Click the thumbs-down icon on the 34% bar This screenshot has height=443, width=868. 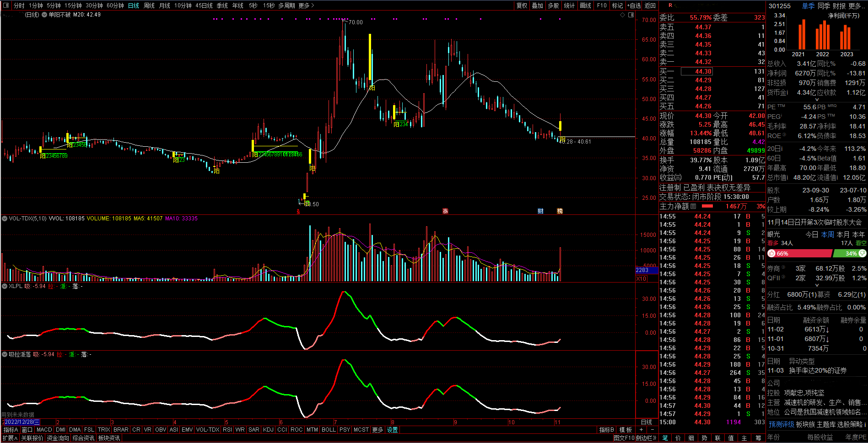click(x=863, y=253)
